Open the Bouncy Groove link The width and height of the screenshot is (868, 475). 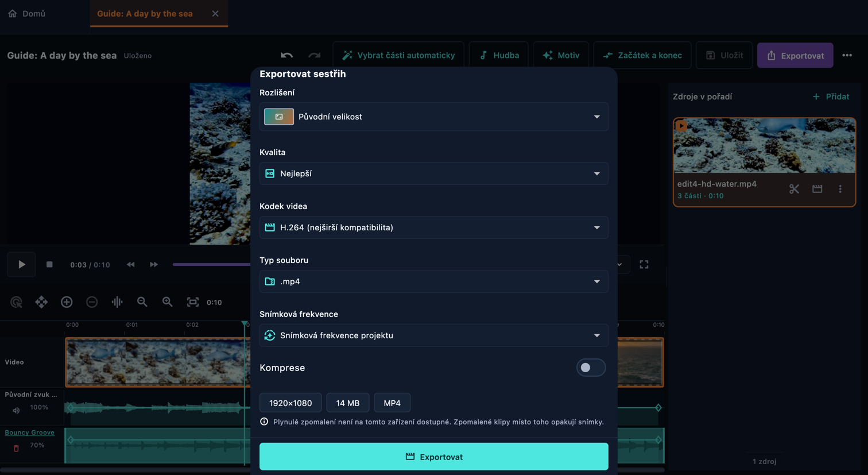click(29, 432)
